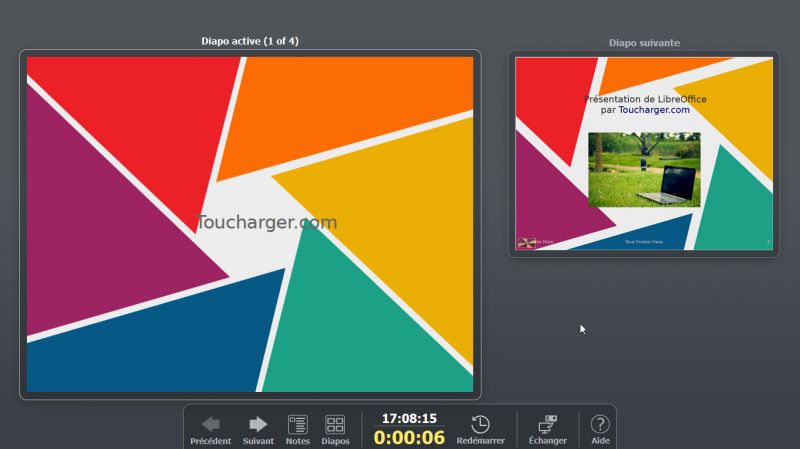
Task: Open the Notes view
Action: pos(297,430)
